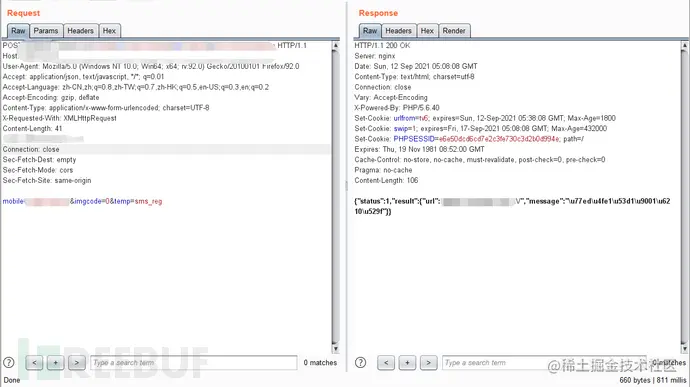Screen dimensions: 690x387
Task: Open the Request panel help icon
Action: point(9,363)
